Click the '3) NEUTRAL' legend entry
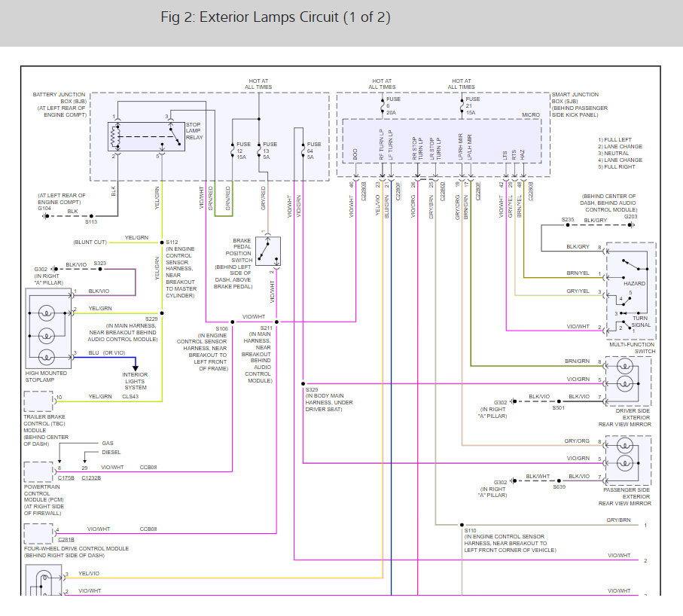 click(613, 154)
